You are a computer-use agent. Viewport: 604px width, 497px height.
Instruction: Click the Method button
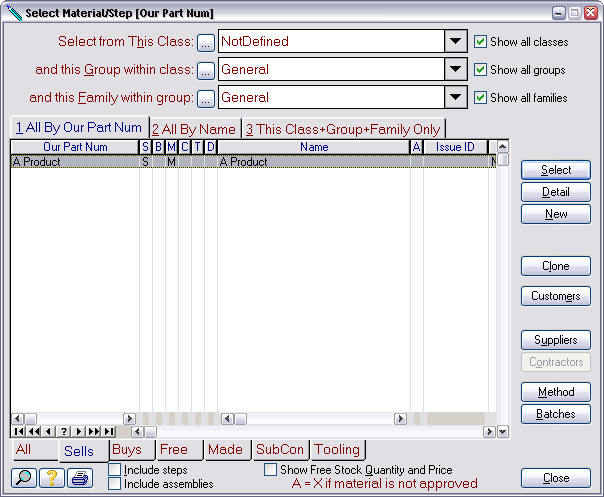(x=556, y=392)
